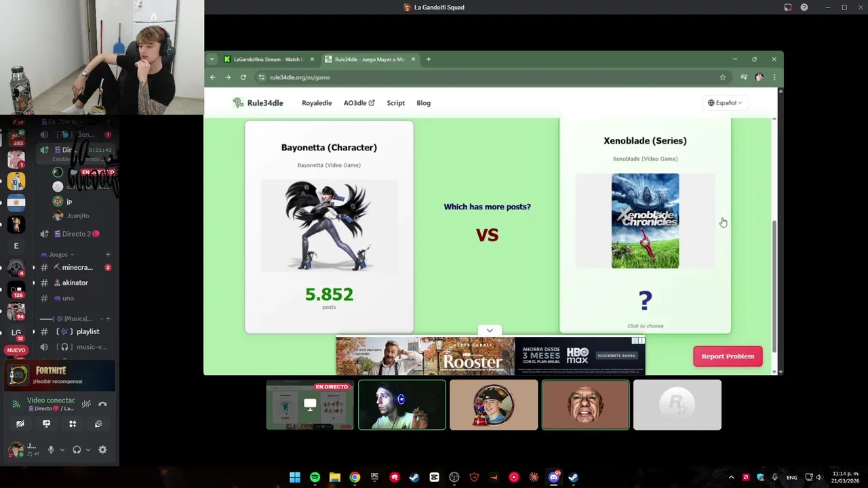Open headphone output options arrow
Screen dimensions: 868x488
pos(87,449)
